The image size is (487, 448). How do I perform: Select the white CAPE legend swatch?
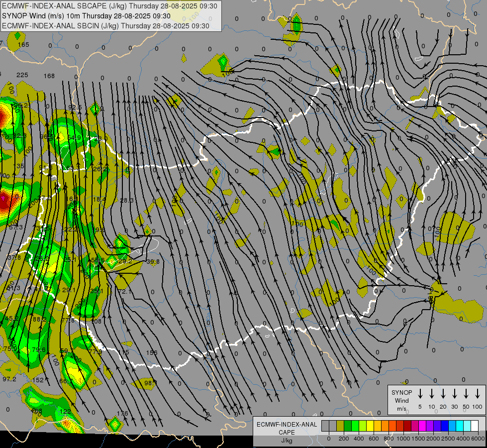coord(474,426)
